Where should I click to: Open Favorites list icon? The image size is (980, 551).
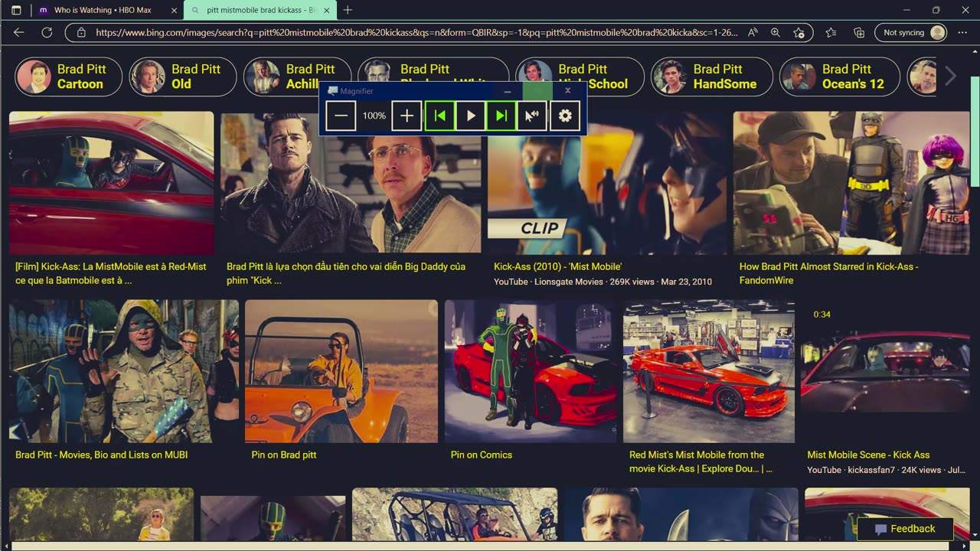click(x=831, y=33)
